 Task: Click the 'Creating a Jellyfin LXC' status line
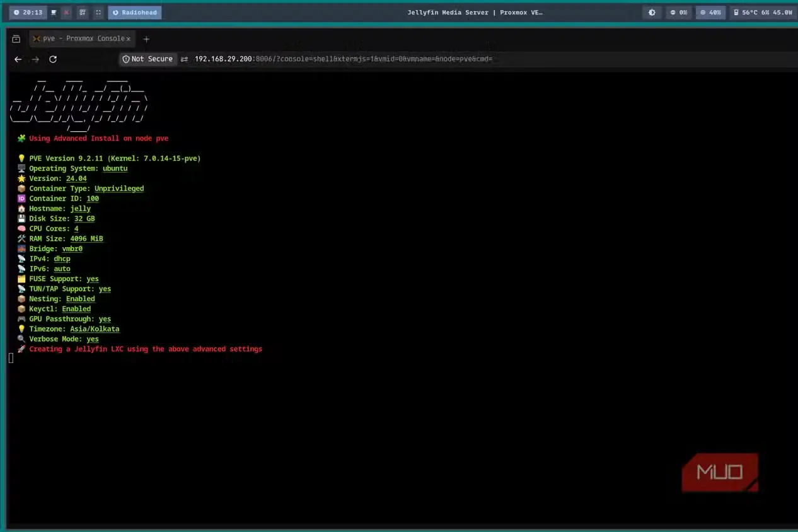pos(146,349)
